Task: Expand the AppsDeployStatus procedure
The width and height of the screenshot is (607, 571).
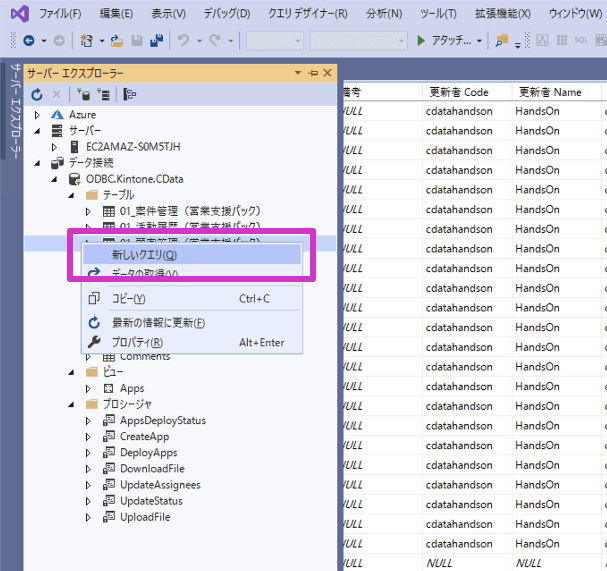Action: point(88,421)
